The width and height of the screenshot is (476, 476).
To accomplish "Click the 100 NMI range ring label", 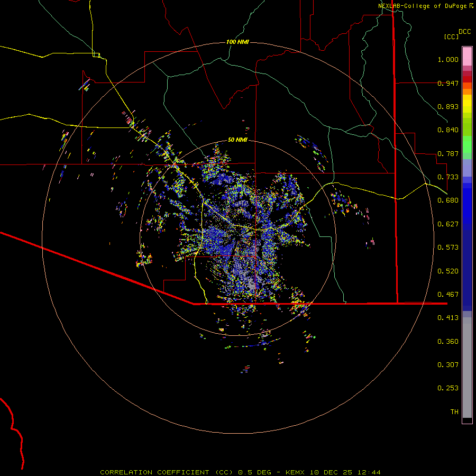I will (x=237, y=42).
